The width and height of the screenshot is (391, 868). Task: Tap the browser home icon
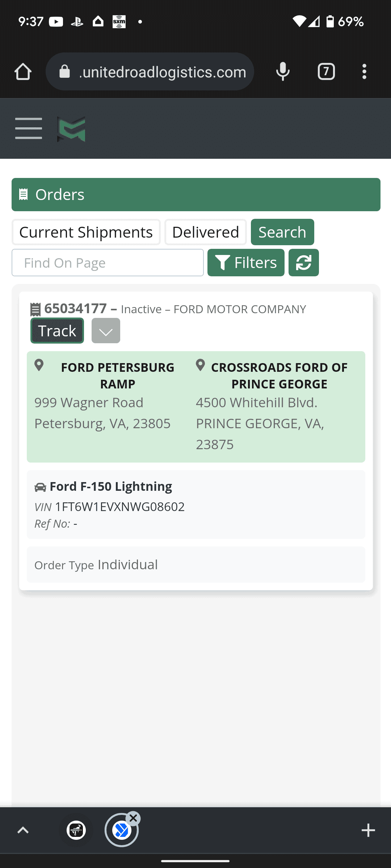coord(23,72)
